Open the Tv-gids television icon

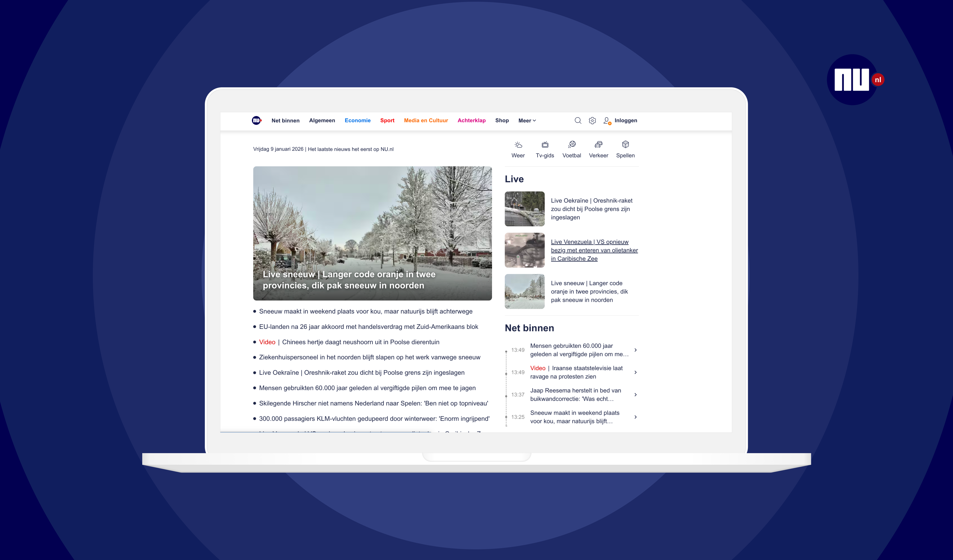pyautogui.click(x=545, y=145)
